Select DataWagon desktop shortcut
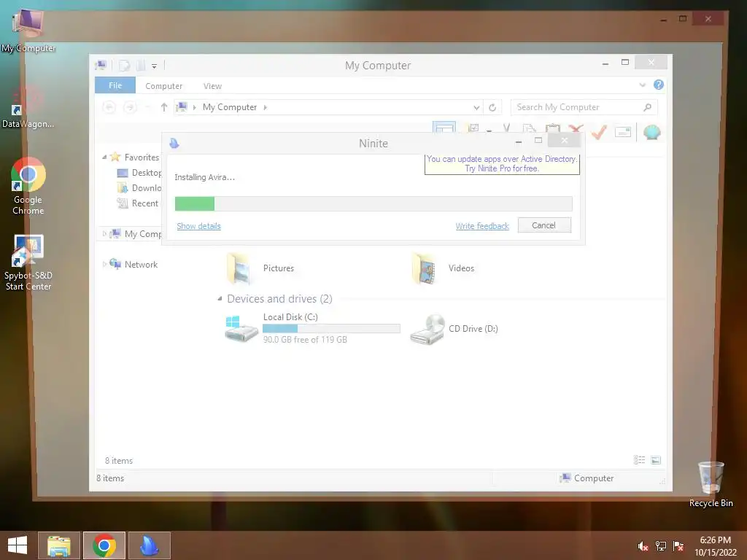This screenshot has width=747, height=560. click(28, 107)
